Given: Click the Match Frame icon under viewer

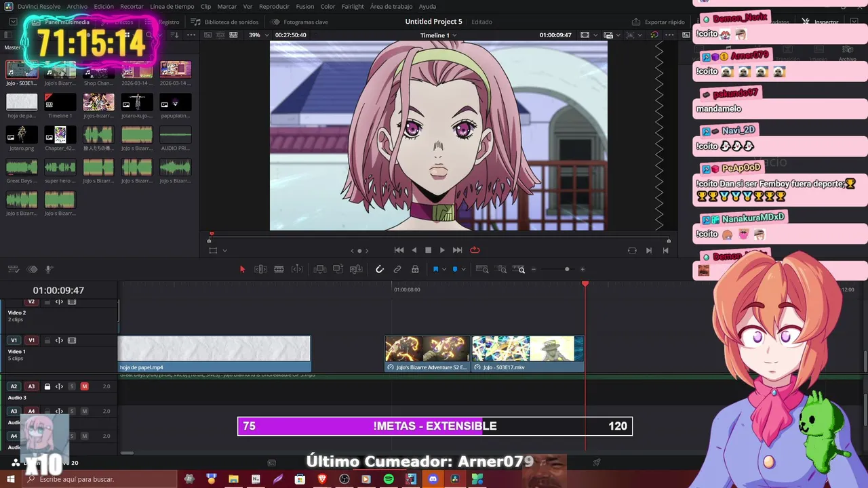Looking at the screenshot, I should click(632, 250).
